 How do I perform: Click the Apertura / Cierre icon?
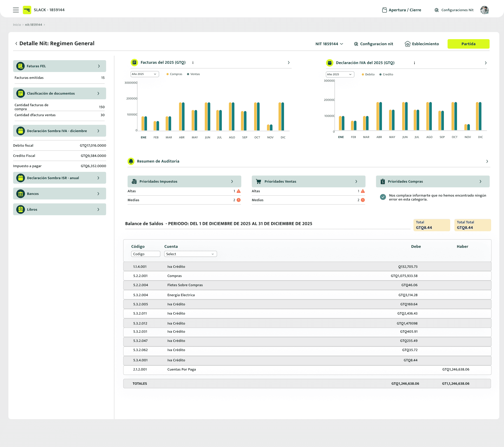click(x=384, y=10)
